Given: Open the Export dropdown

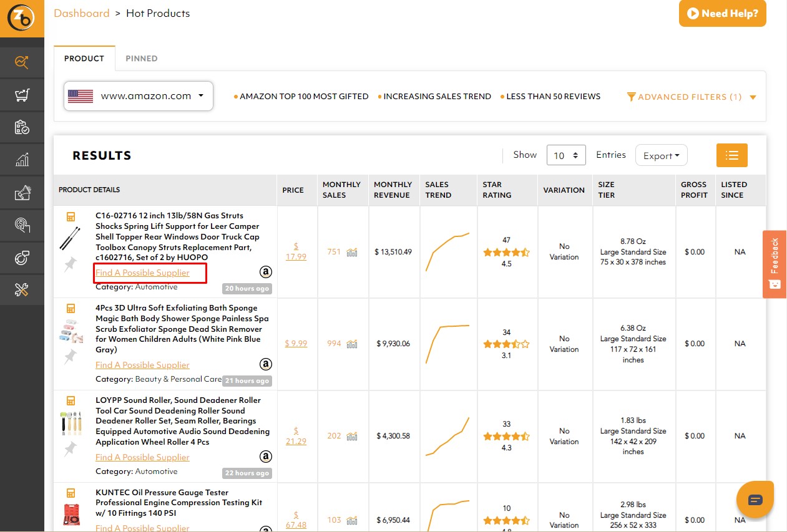Looking at the screenshot, I should click(661, 155).
